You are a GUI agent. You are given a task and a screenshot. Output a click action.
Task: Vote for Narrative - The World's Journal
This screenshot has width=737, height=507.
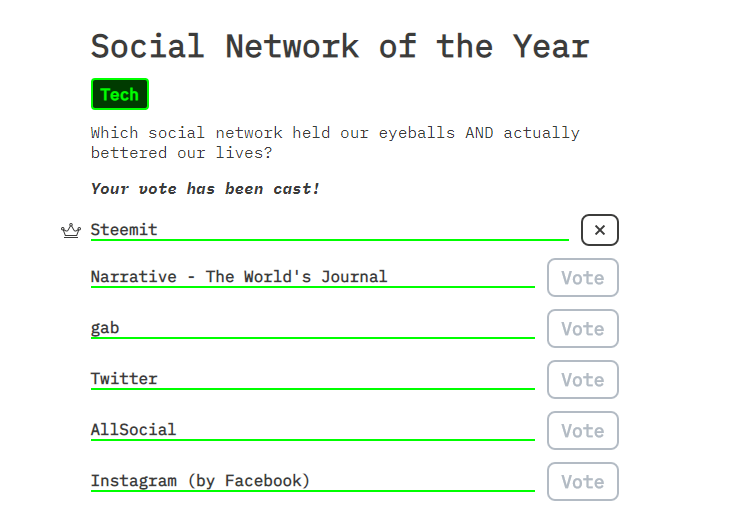click(582, 278)
